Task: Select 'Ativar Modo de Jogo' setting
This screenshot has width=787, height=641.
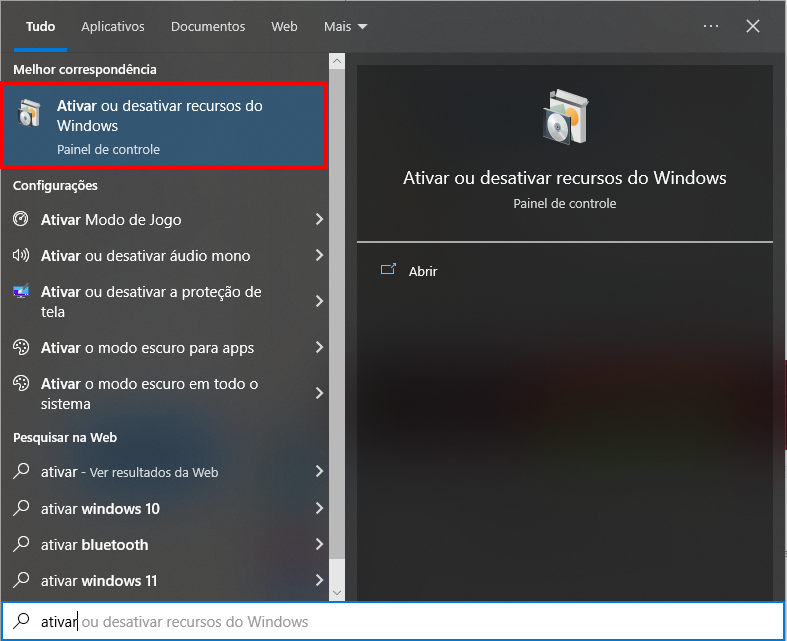Action: [165, 219]
